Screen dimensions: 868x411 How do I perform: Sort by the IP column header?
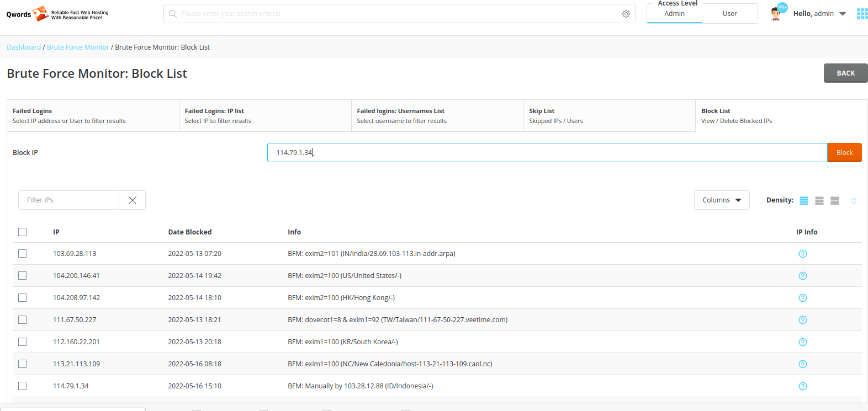coord(56,232)
